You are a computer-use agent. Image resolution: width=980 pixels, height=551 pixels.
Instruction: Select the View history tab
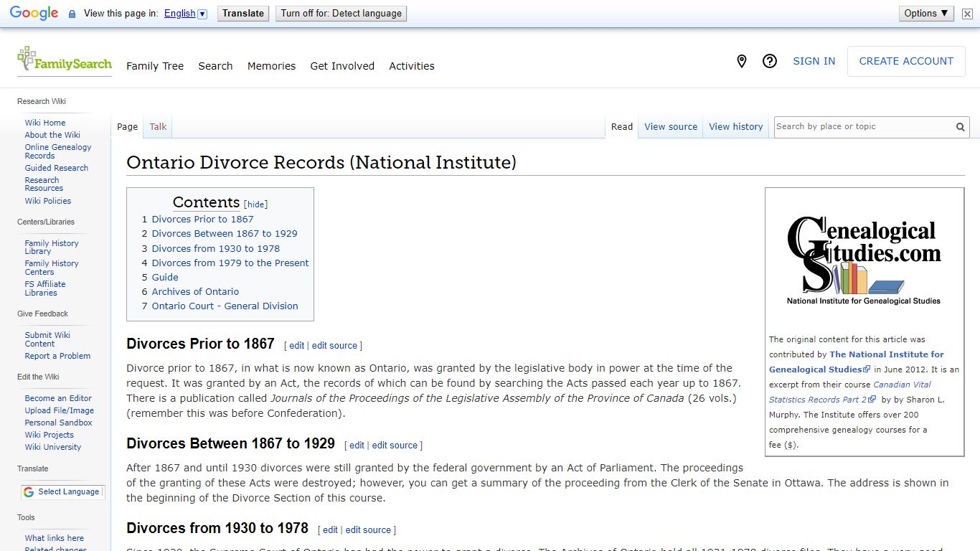[736, 127]
